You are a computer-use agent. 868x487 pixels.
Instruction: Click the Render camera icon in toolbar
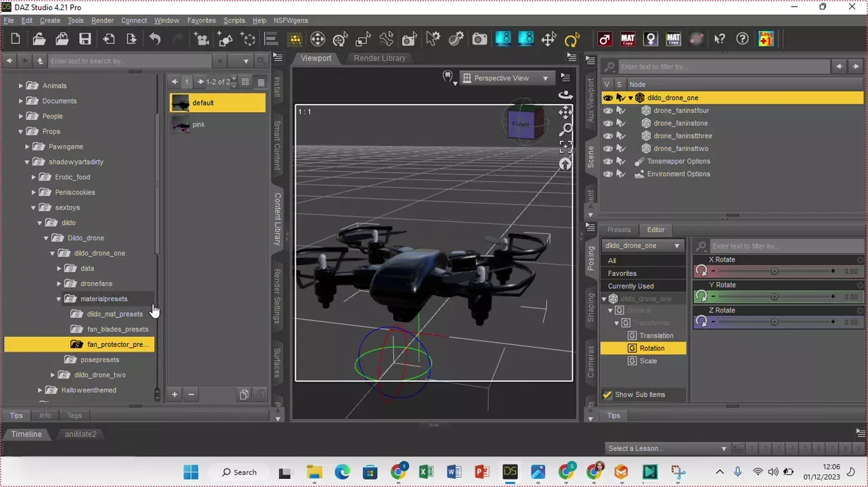click(479, 39)
